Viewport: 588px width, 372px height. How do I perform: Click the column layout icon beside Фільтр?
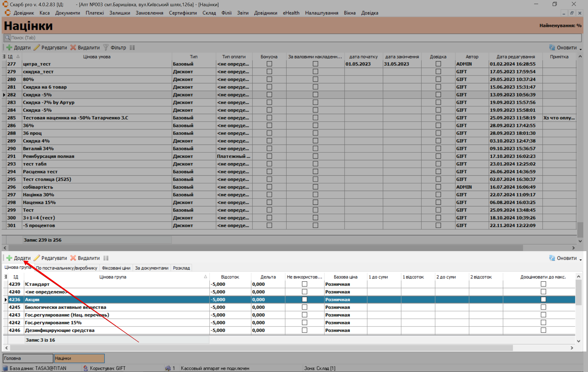(x=132, y=47)
